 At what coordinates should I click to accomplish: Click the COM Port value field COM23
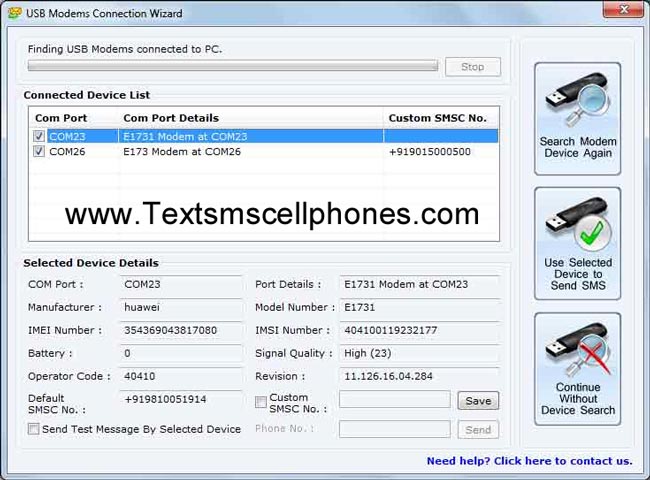[x=181, y=284]
